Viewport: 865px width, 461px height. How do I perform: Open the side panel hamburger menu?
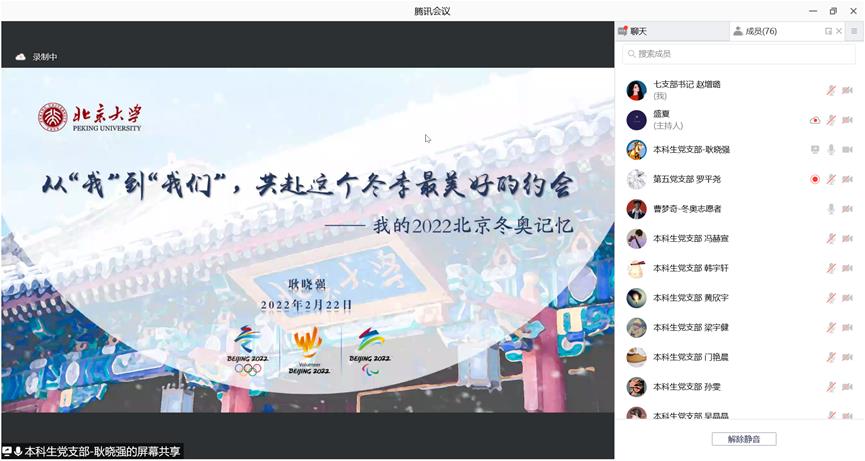(854, 32)
